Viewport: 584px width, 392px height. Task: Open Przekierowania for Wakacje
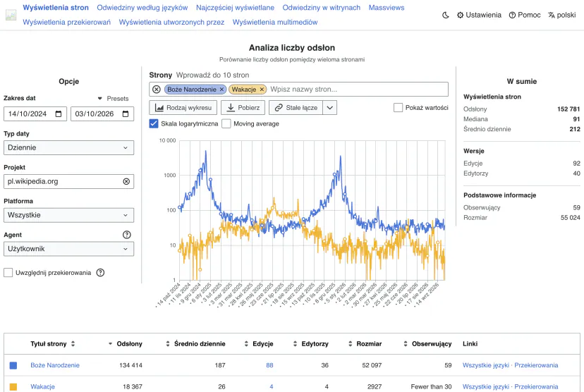pos(536,386)
